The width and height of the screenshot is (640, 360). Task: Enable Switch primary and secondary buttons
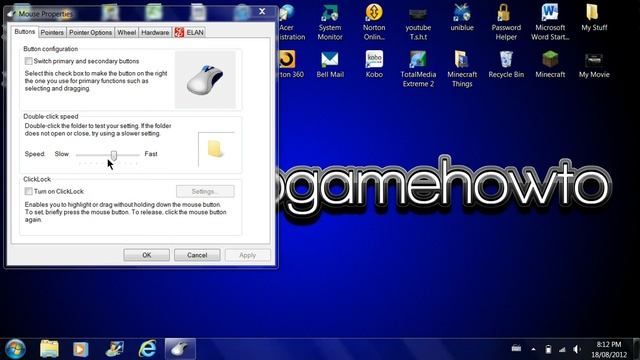(29, 61)
